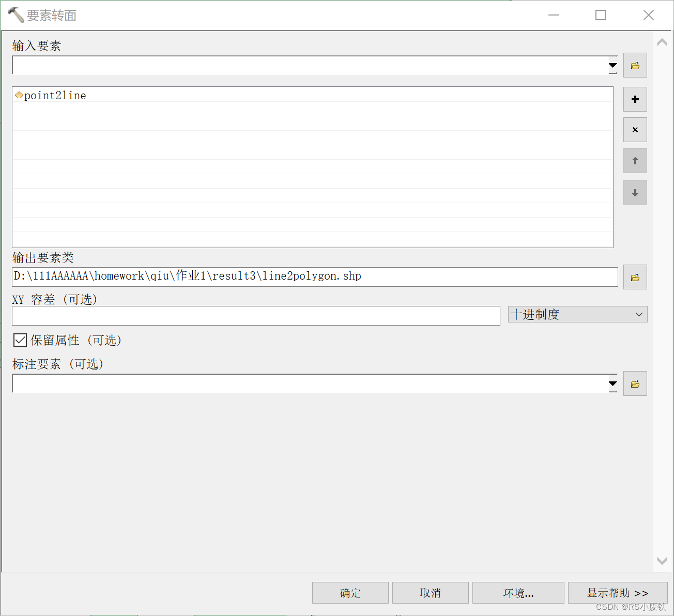
Task: Click 显示帮助 >> button
Action: (618, 593)
